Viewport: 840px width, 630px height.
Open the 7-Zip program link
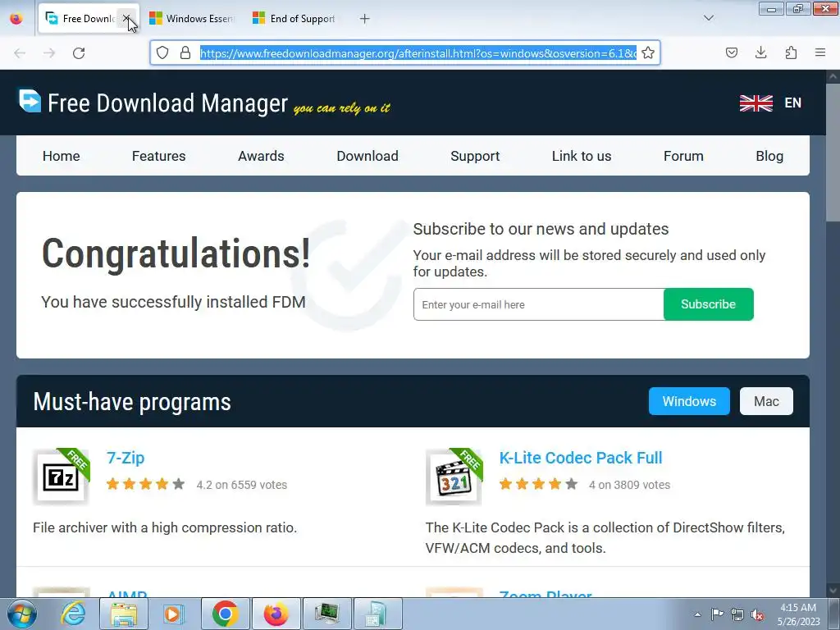pos(126,458)
